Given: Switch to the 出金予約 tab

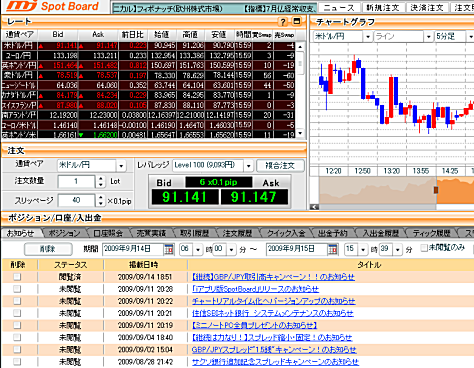Looking at the screenshot, I should pyautogui.click(x=333, y=233).
